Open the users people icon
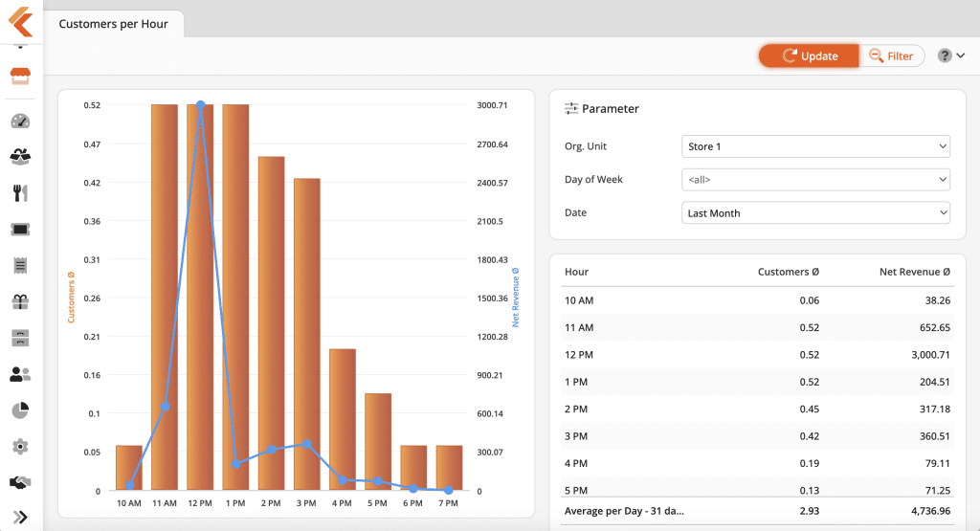The width and height of the screenshot is (980, 531). point(20,374)
